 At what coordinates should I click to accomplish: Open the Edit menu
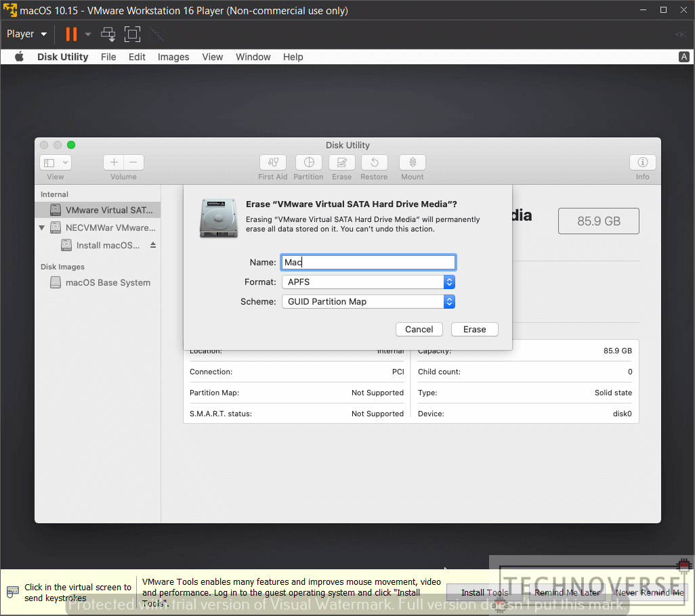pyautogui.click(x=137, y=57)
